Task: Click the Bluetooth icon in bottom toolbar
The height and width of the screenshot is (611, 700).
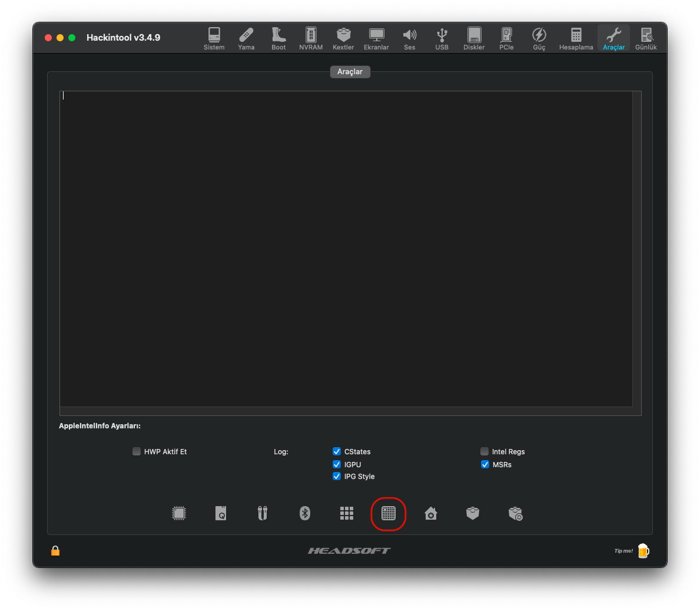Action: [304, 513]
